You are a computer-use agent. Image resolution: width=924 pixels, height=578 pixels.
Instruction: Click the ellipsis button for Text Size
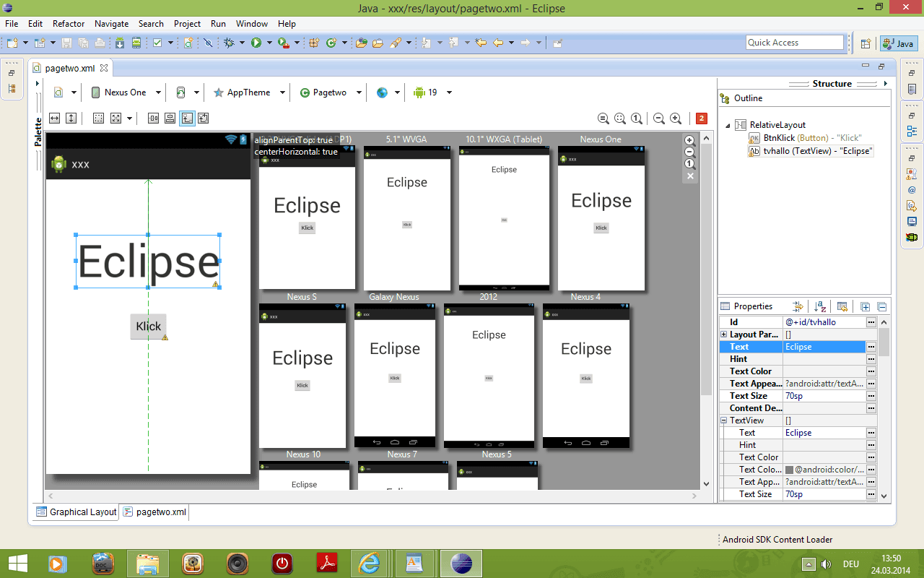[871, 396]
